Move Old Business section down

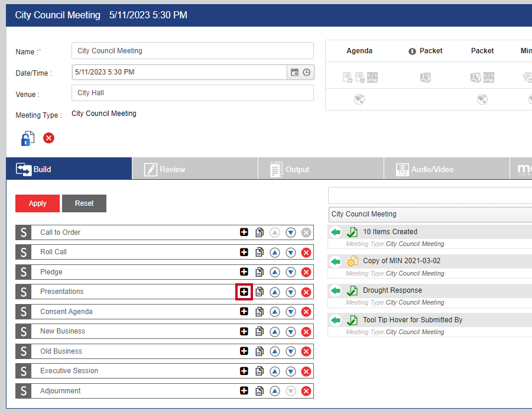[x=291, y=351]
